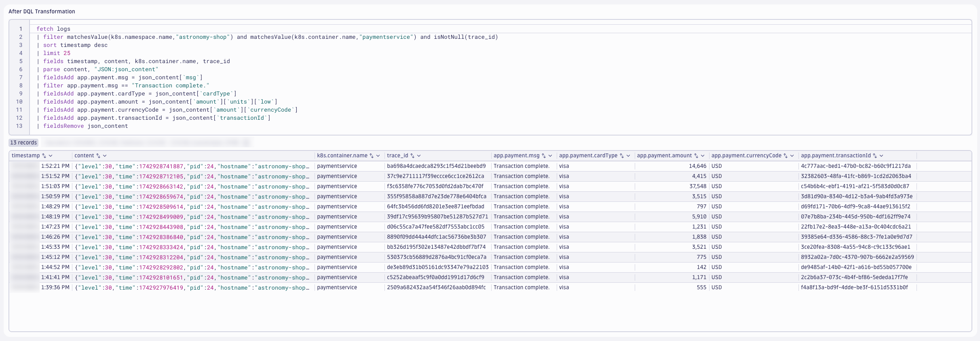Open app.payment.msg column options chevron
The width and height of the screenshot is (980, 341).
click(x=550, y=156)
